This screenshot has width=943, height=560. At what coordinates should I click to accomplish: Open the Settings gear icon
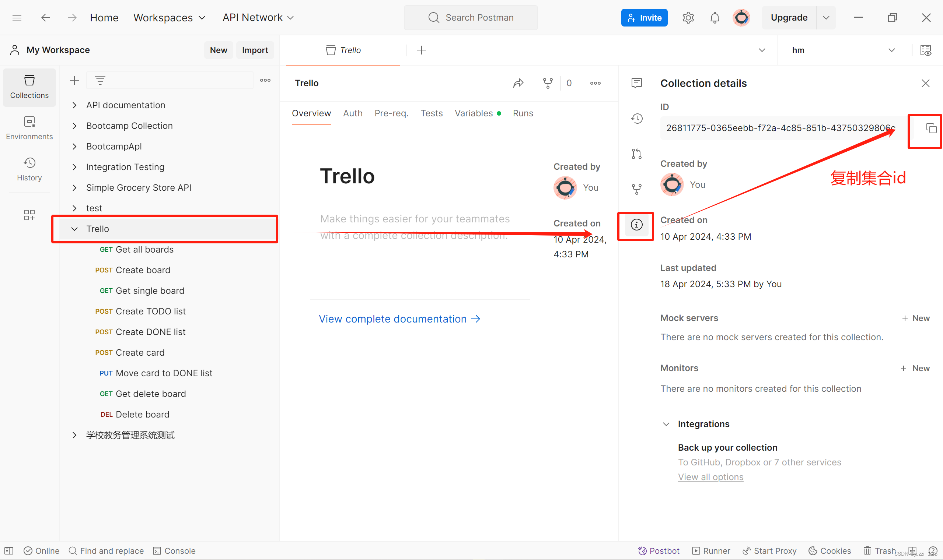click(x=688, y=18)
